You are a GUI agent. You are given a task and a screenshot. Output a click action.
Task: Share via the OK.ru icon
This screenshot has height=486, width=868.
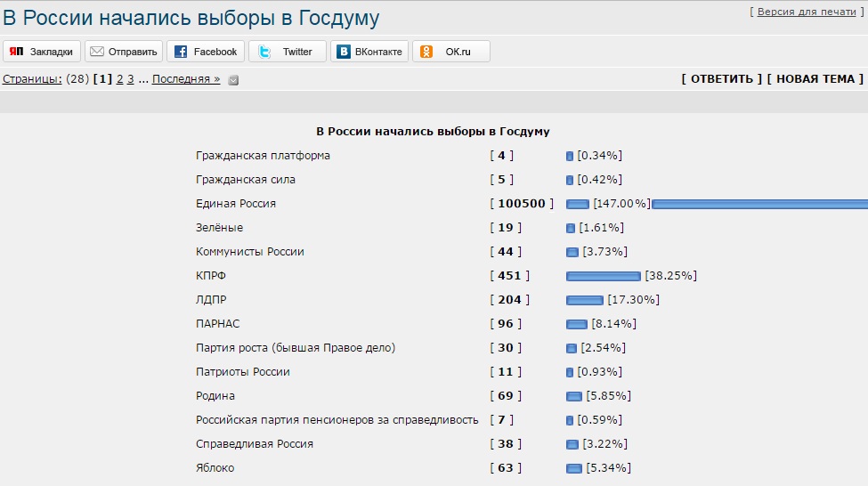pyautogui.click(x=426, y=52)
